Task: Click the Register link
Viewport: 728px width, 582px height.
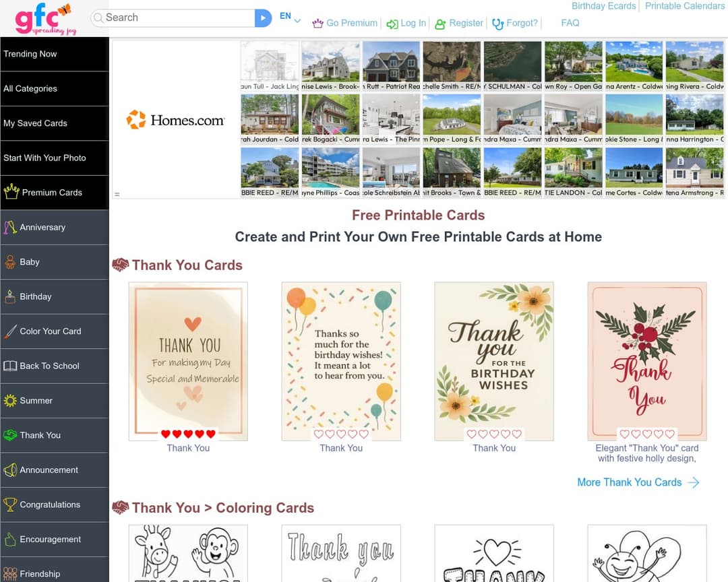Action: 464,23
